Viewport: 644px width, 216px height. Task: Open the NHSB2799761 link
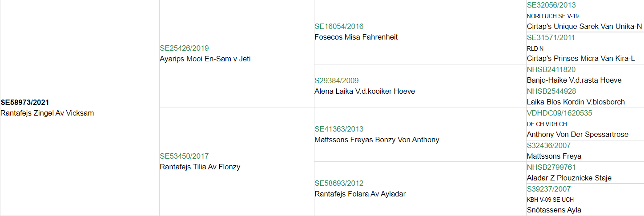pyautogui.click(x=551, y=167)
